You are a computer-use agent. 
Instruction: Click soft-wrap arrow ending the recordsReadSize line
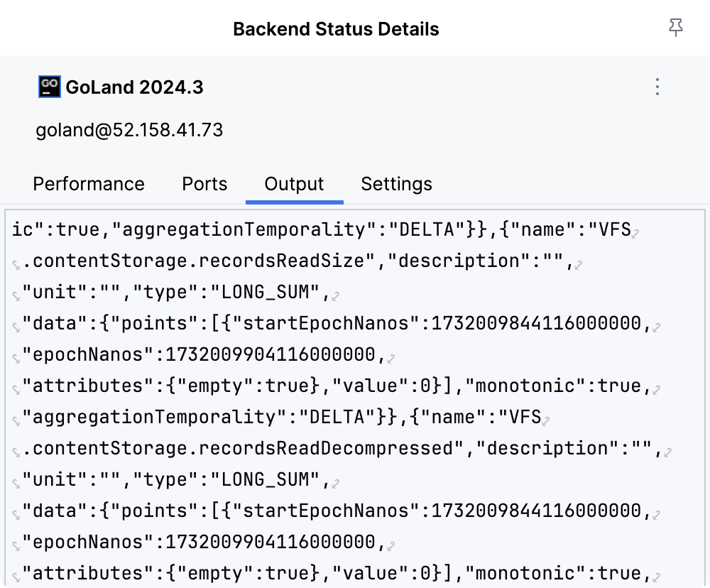579,264
